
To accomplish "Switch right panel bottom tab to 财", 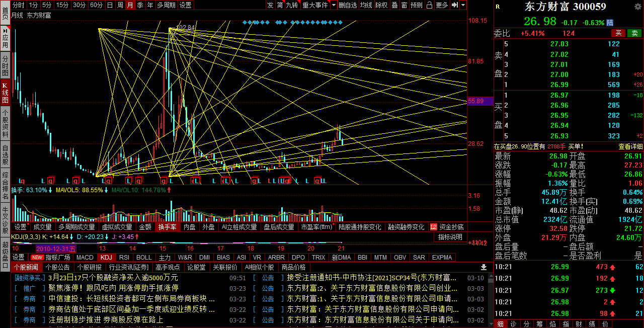I will coord(579,324).
